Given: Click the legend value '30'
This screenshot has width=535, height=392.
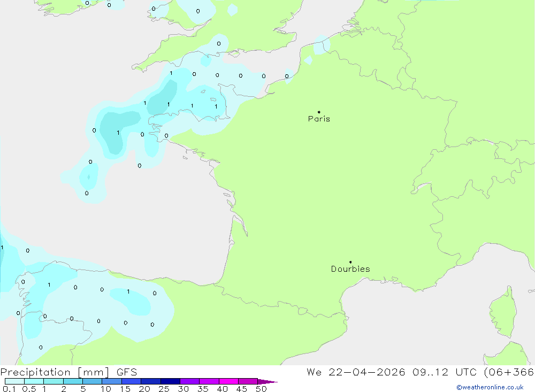Looking at the screenshot, I should point(183,389).
